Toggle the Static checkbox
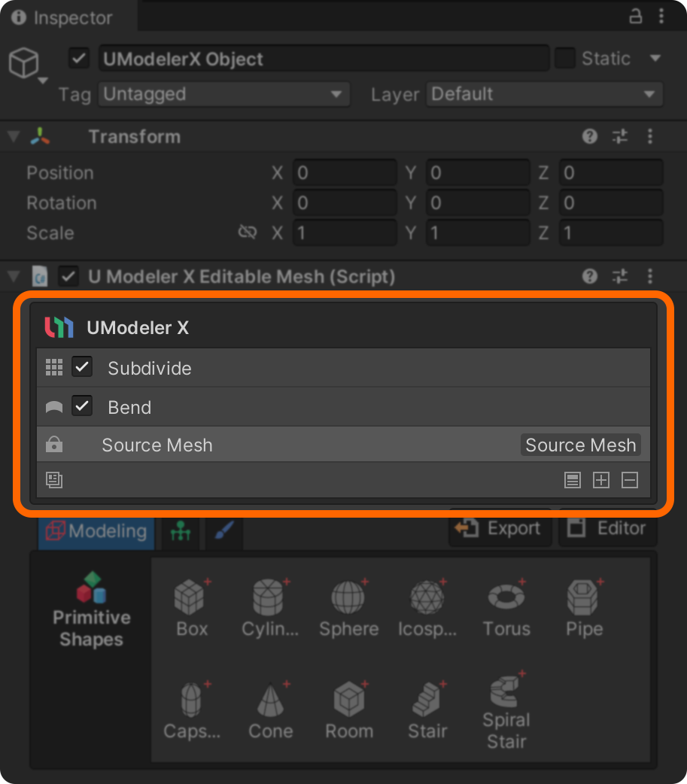 coord(565,58)
